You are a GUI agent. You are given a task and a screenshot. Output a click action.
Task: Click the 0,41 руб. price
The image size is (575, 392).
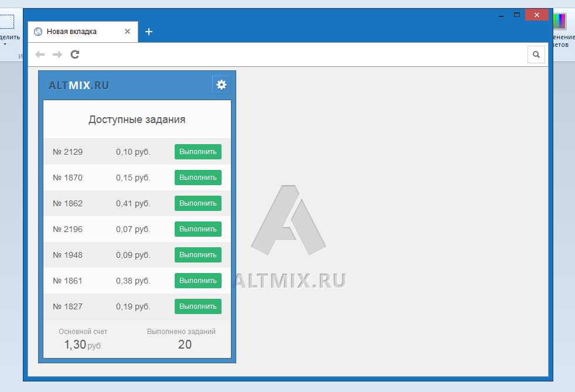click(133, 203)
